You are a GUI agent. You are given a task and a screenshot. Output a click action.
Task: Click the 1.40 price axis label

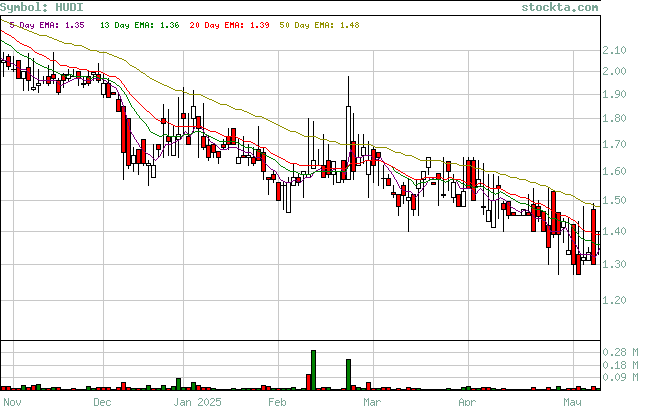point(614,231)
